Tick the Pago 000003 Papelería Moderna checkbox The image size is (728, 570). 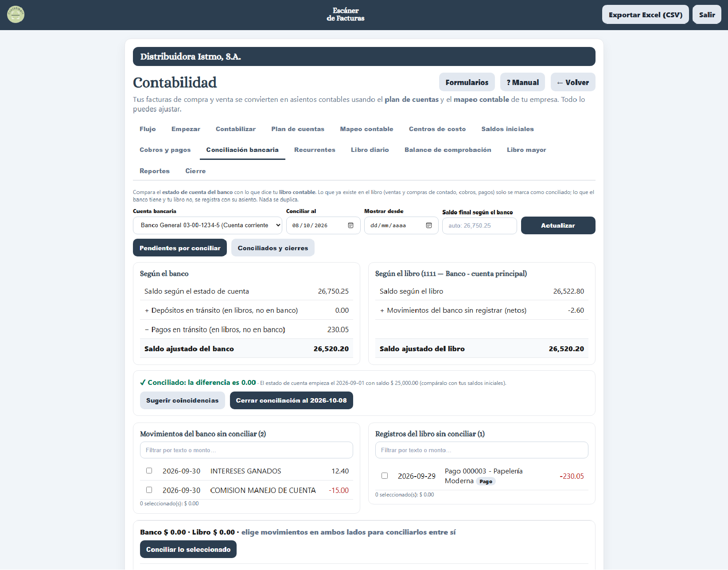pyautogui.click(x=385, y=476)
